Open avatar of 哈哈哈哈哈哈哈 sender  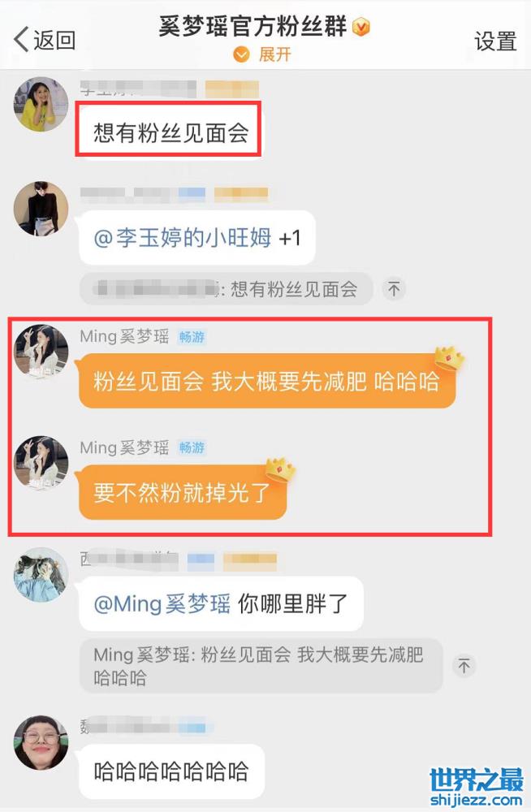pyautogui.click(x=41, y=743)
